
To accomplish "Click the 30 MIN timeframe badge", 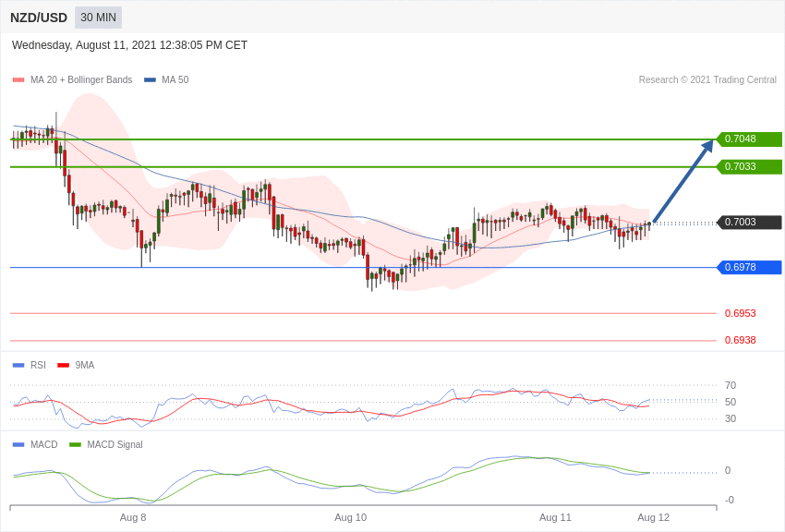I will tap(98, 18).
